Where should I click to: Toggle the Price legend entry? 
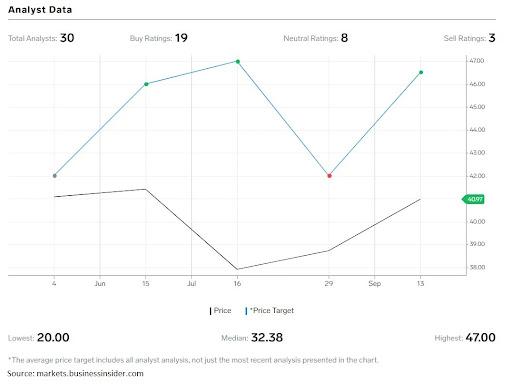220,311
